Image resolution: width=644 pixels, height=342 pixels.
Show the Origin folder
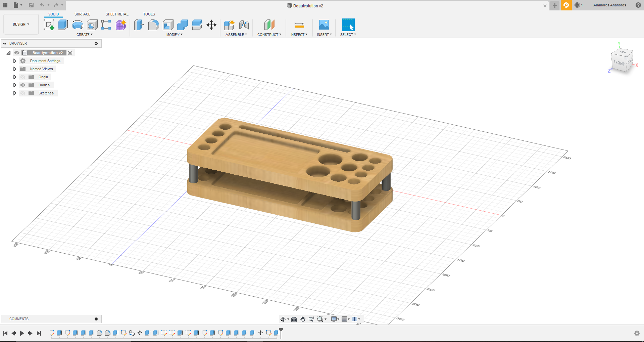22,77
